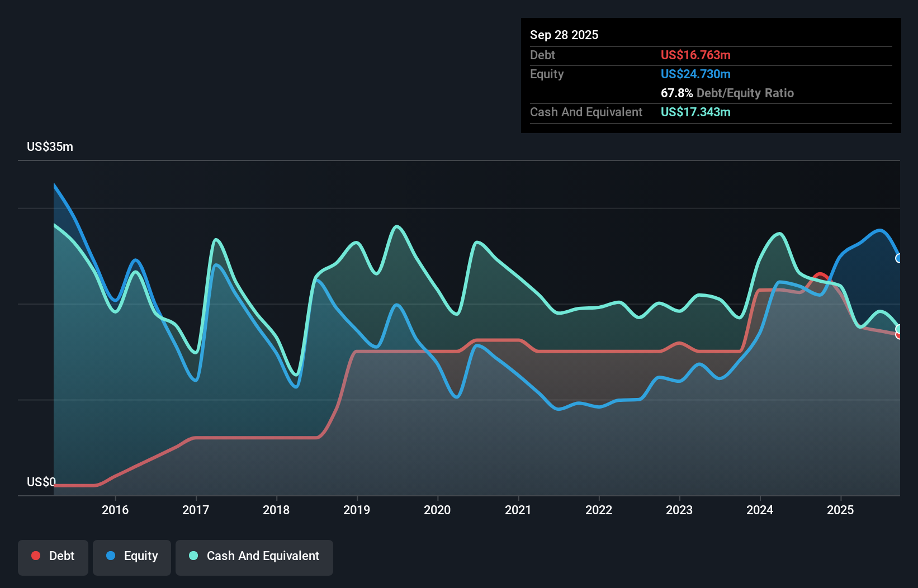Toggle the Equity legend button
The height and width of the screenshot is (588, 918).
[132, 557]
